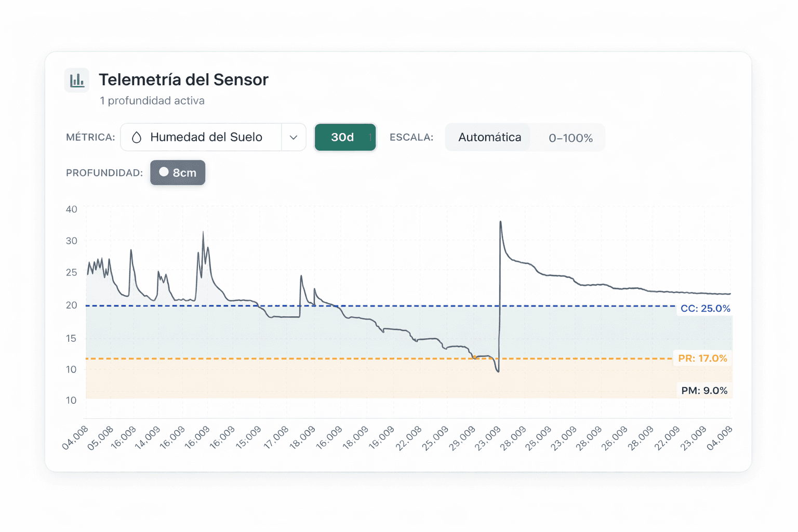Click the CC: 25.0% threshold label
Image resolution: width=798 pixels, height=532 pixels.
click(x=704, y=308)
